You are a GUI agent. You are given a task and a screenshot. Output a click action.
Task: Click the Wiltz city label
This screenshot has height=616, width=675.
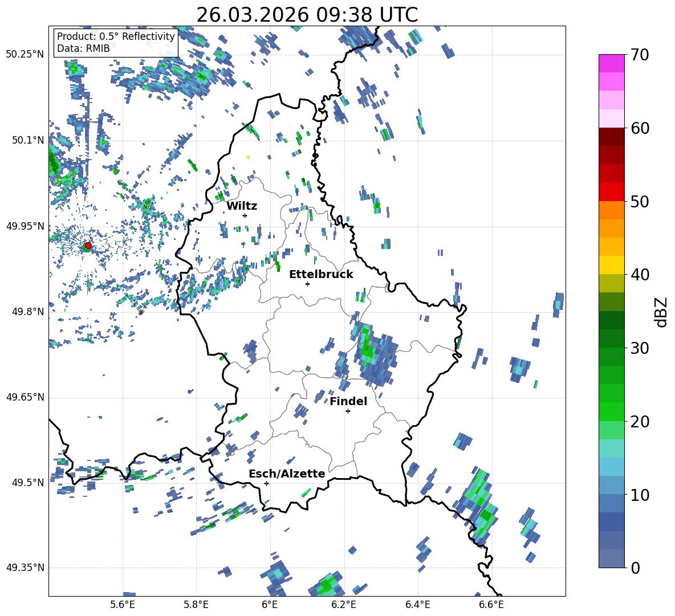pos(242,206)
